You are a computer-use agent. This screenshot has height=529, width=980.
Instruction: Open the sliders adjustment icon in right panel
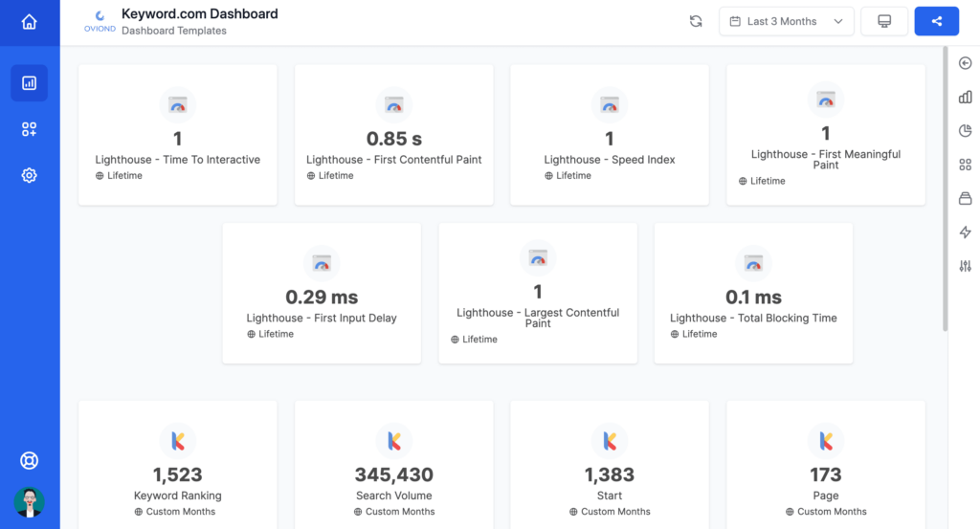[965, 266]
